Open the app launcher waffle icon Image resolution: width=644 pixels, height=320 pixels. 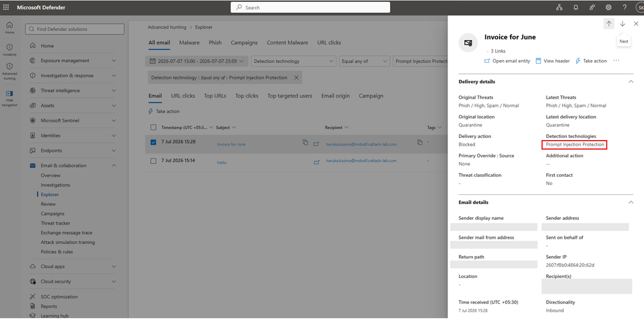point(6,7)
